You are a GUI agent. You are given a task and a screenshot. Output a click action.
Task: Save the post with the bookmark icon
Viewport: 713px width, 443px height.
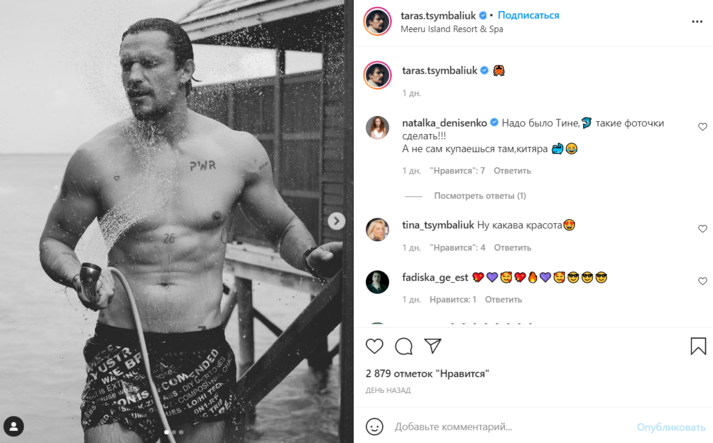pyautogui.click(x=698, y=346)
